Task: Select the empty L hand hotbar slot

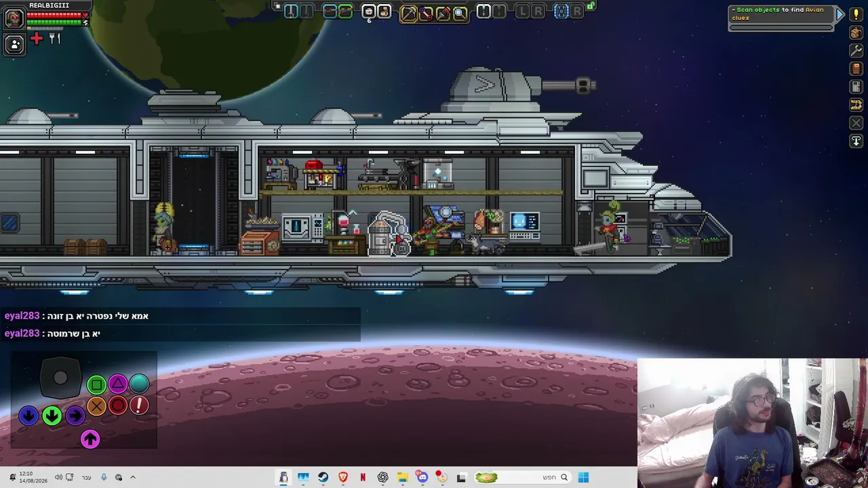Action: coord(523,11)
